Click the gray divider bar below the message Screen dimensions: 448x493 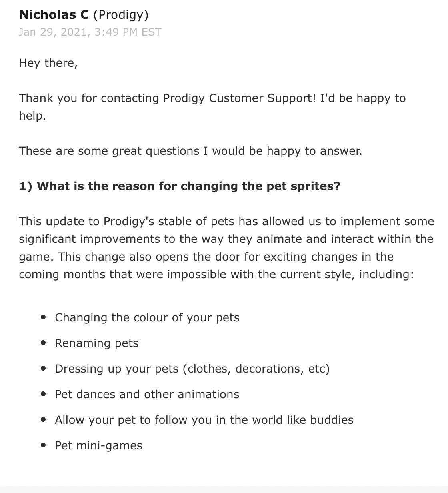click(x=224, y=489)
